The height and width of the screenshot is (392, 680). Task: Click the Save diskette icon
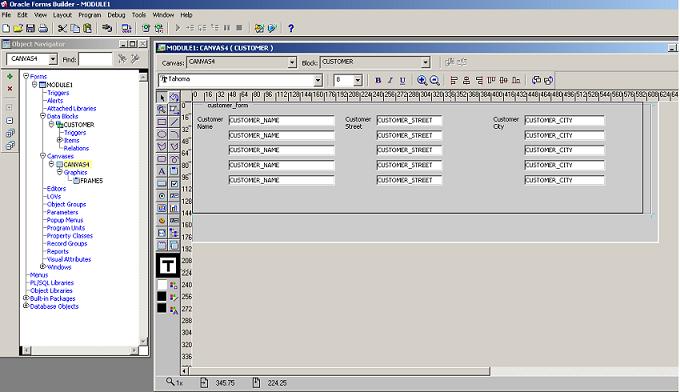coord(30,28)
